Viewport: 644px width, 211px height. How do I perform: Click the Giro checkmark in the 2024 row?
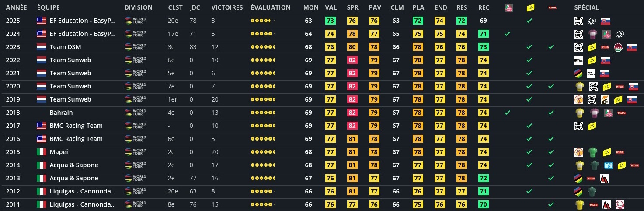tap(507, 34)
